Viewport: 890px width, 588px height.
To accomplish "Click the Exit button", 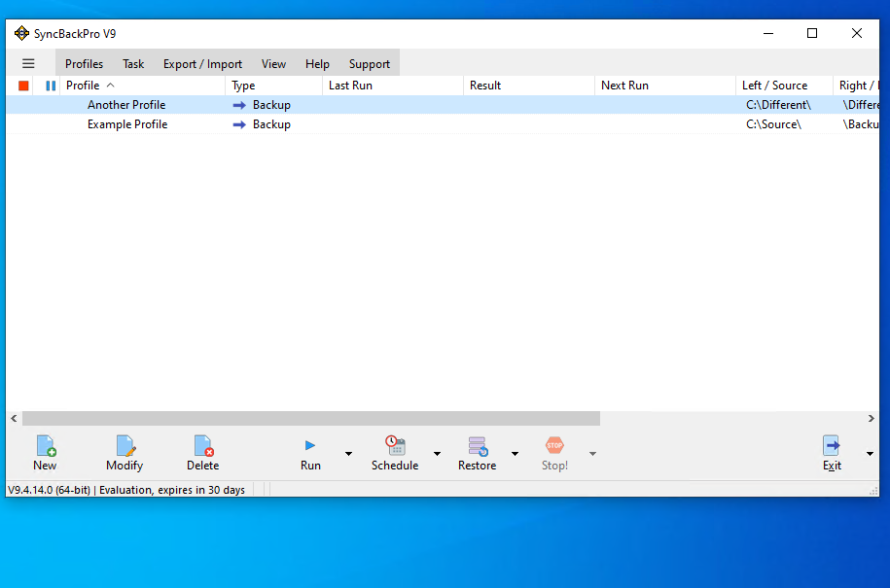I will 832,453.
